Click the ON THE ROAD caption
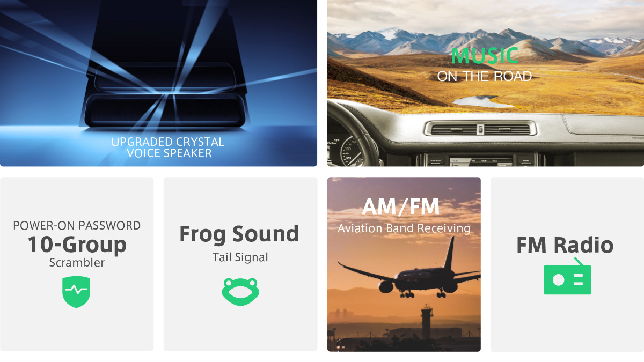Screen dimensions: 644x362 click(x=485, y=77)
